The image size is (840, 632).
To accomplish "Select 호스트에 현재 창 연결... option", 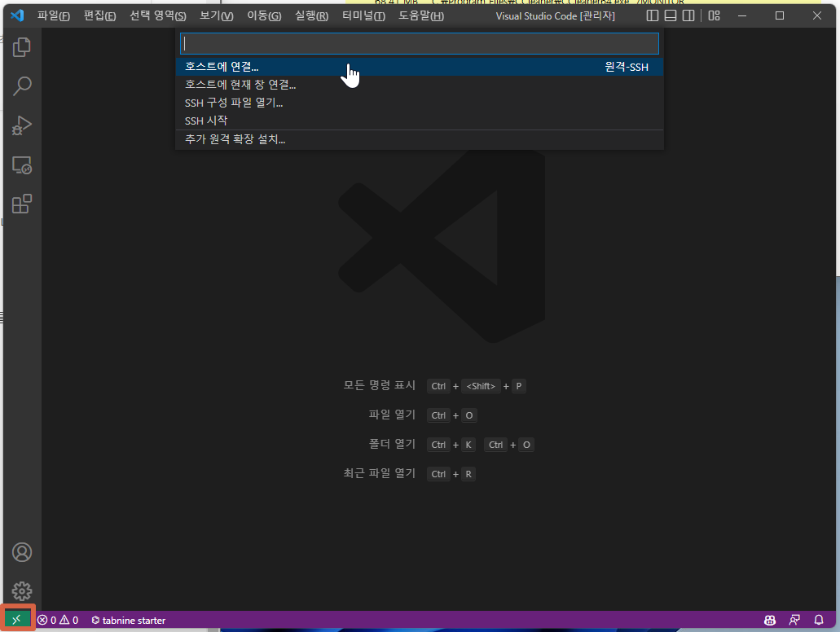I will pos(420,85).
